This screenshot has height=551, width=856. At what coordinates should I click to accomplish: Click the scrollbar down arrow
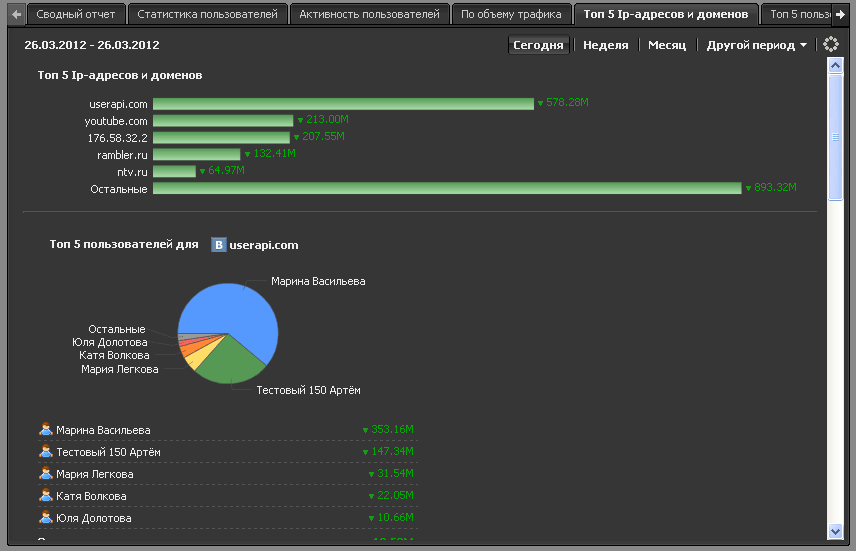(x=836, y=531)
